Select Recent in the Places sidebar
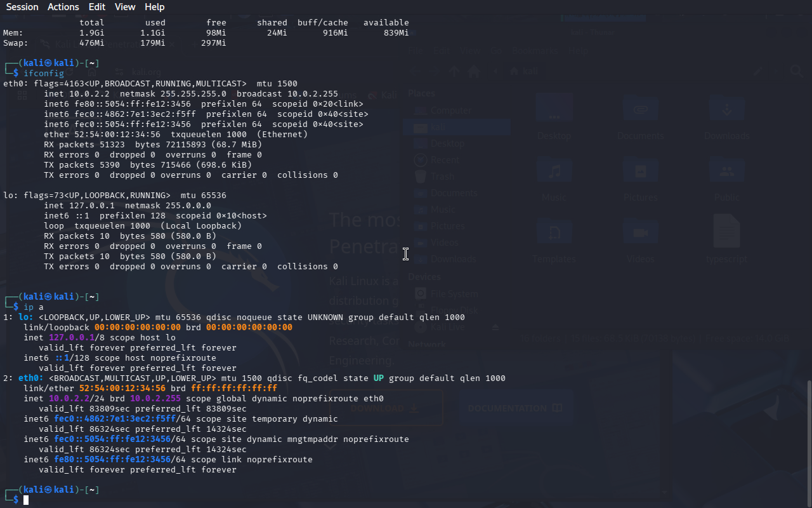This screenshot has height=508, width=812. tap(444, 160)
